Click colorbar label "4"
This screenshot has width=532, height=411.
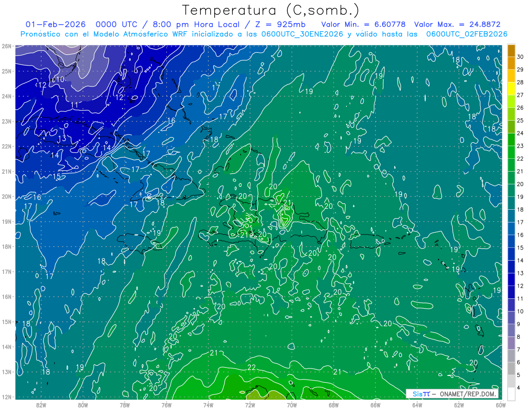(518, 387)
